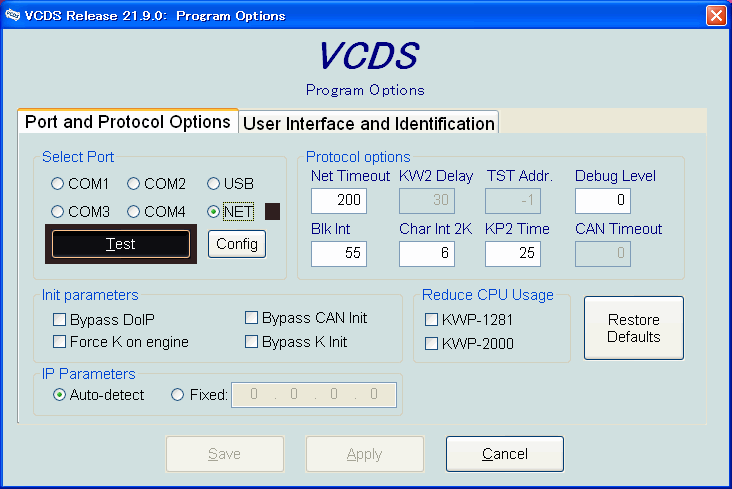Click the Protocol options group label
The width and height of the screenshot is (732, 489).
click(x=358, y=157)
